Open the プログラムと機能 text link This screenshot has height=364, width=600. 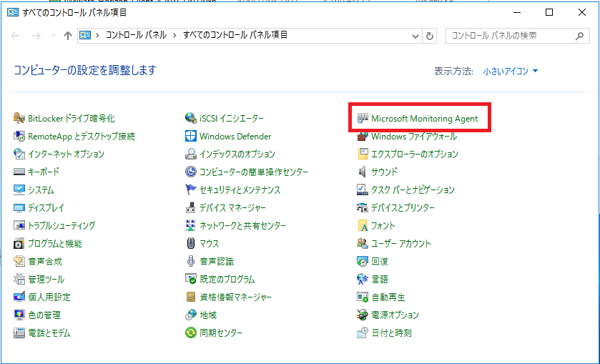click(x=55, y=243)
